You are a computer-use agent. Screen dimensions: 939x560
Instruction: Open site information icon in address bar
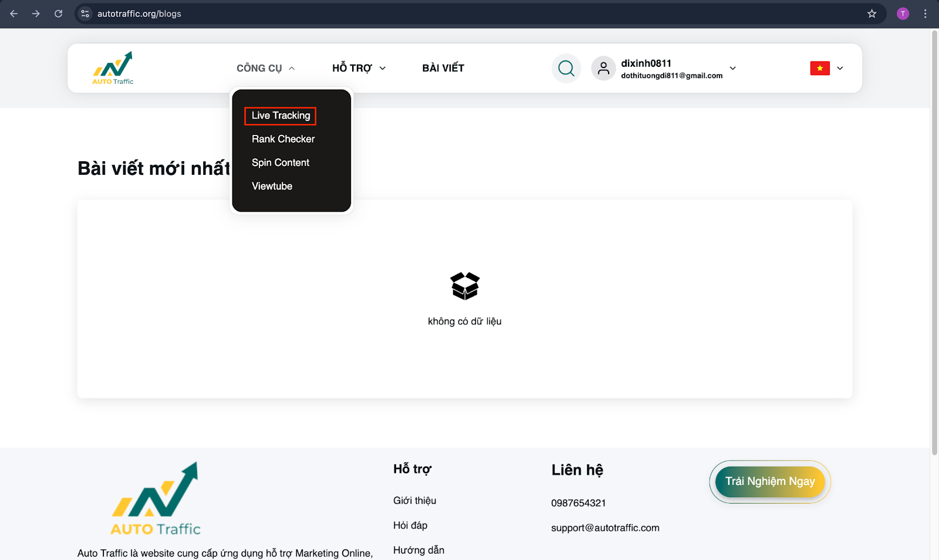click(85, 13)
